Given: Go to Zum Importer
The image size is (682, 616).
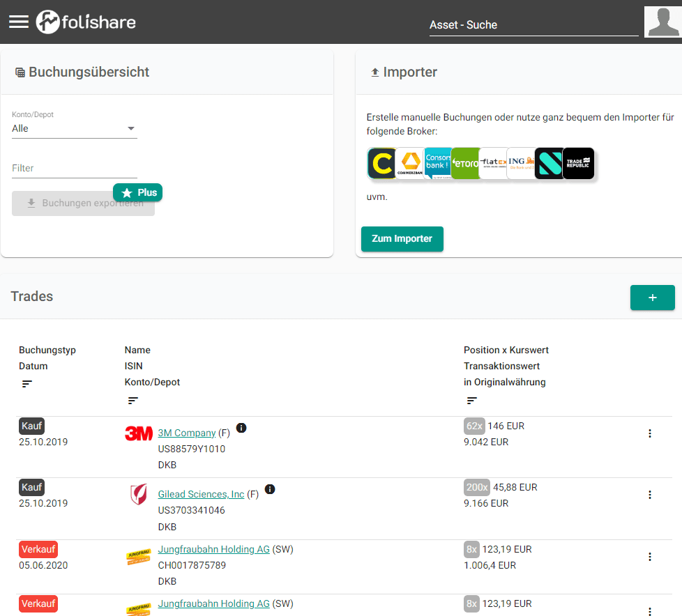Looking at the screenshot, I should [402, 238].
